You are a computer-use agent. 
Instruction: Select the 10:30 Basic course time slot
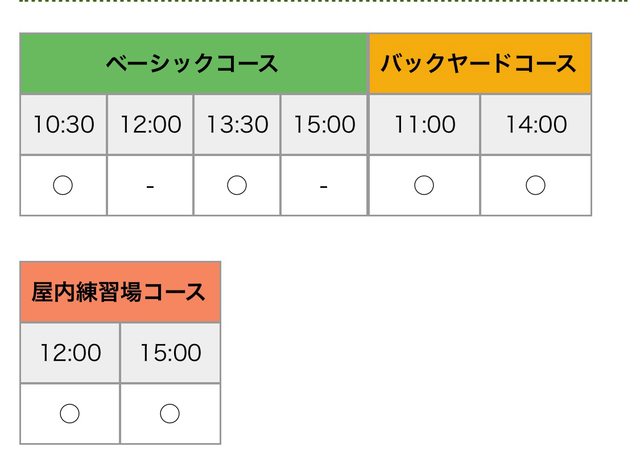click(63, 125)
